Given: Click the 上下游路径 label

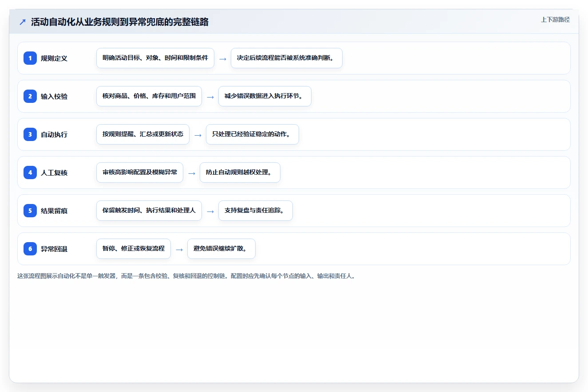Looking at the screenshot, I should pos(555,20).
